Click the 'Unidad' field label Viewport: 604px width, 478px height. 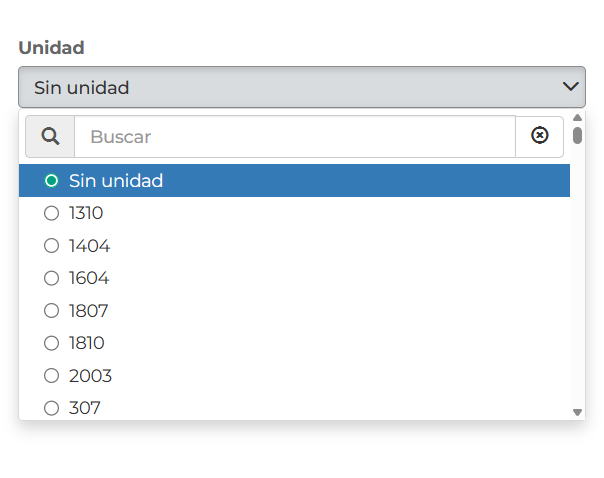click(51, 48)
